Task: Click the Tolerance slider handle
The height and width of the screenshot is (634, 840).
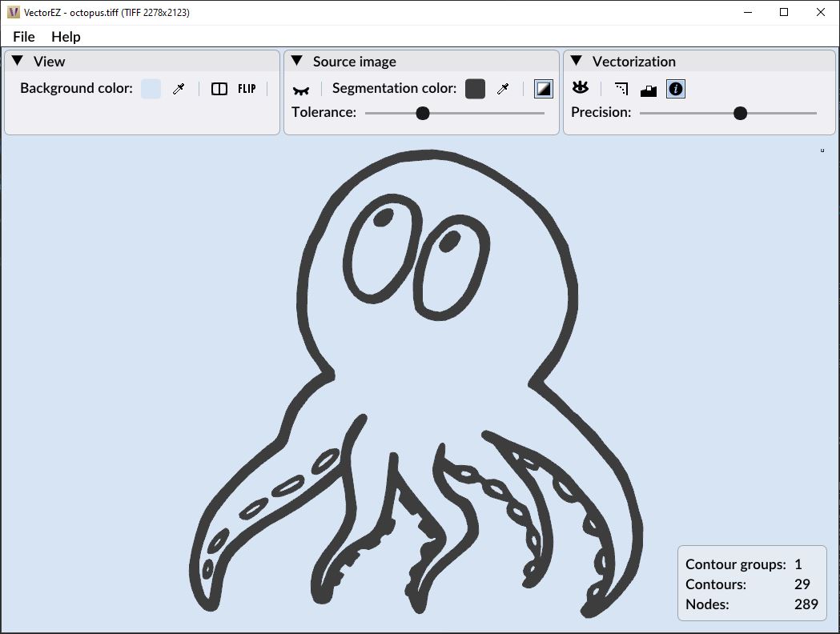Action: coord(423,113)
